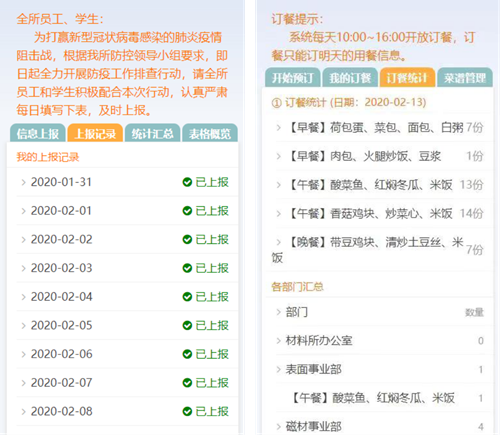Expand the 2020-02-04 record chevron
The width and height of the screenshot is (500, 435).
(23, 297)
